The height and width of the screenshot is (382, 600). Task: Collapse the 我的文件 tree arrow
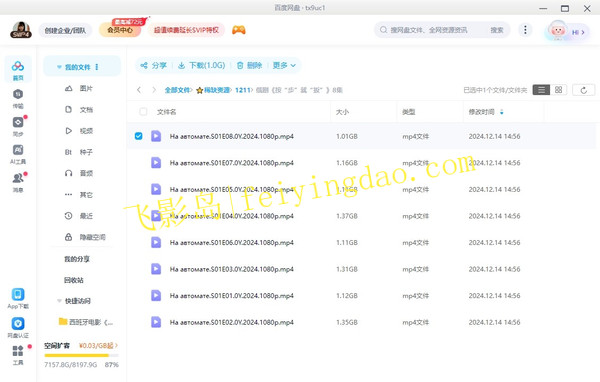(x=59, y=67)
